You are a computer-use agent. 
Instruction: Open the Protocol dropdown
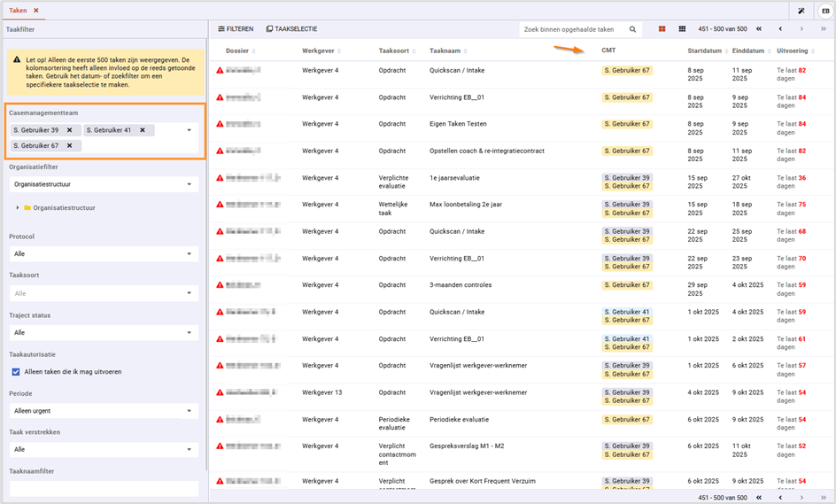(104, 254)
